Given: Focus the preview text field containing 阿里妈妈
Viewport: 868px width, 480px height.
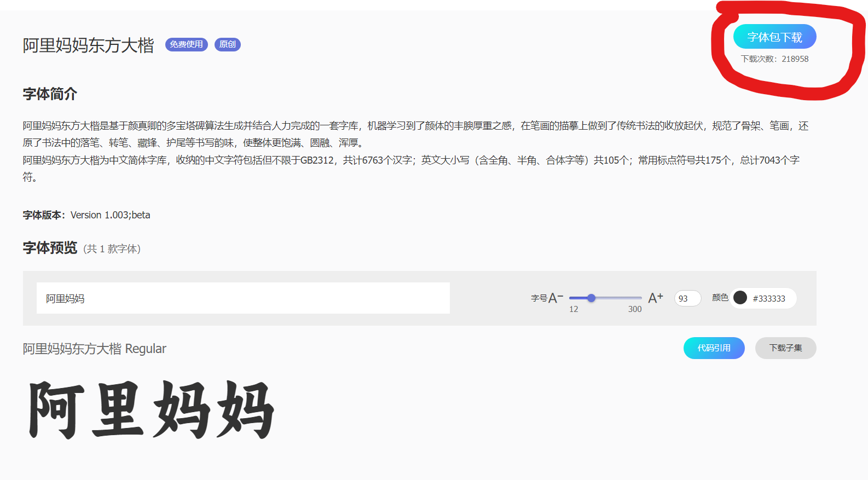Looking at the screenshot, I should pos(243,298).
